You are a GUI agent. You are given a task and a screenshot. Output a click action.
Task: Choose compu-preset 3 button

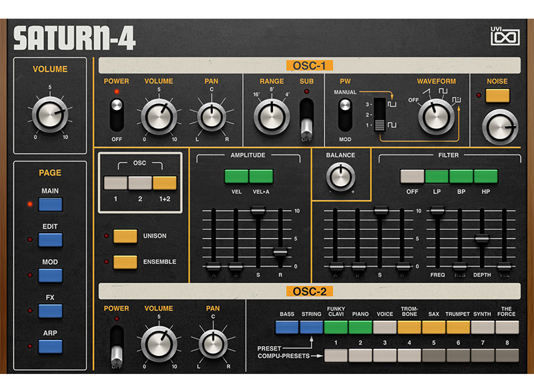(x=385, y=355)
